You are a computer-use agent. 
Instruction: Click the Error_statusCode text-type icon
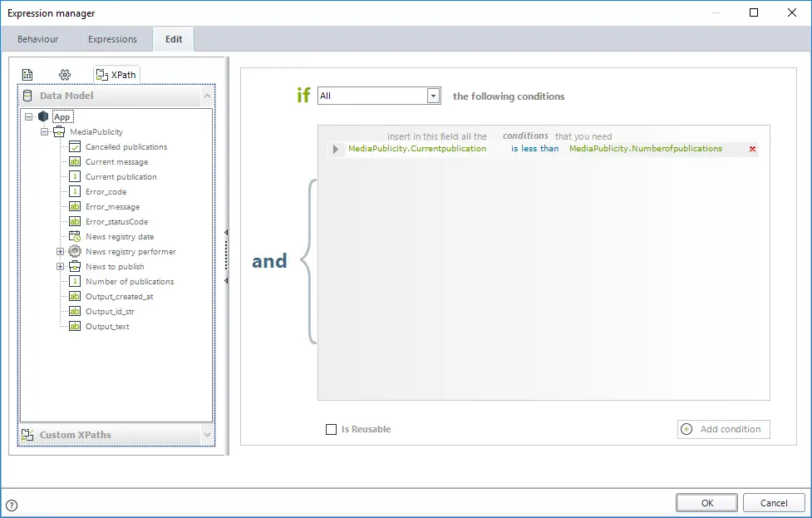tap(75, 222)
